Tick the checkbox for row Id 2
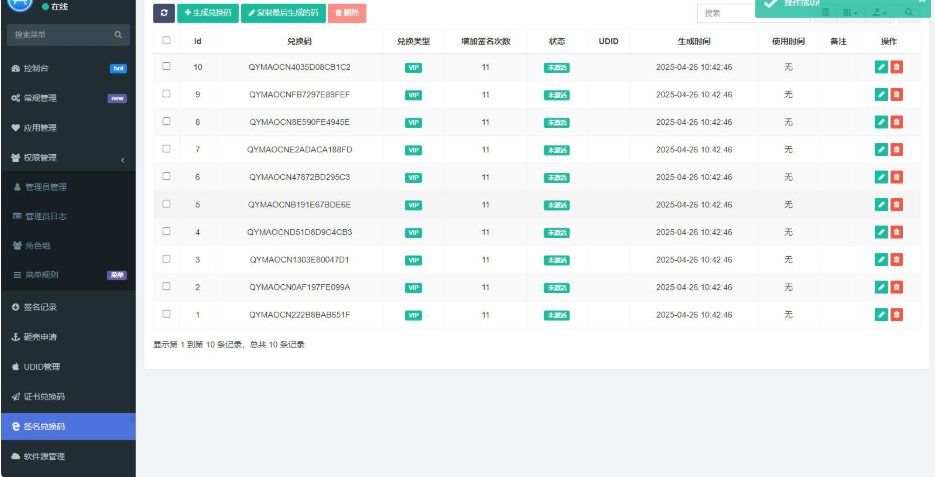935x477 pixels. 166,286
